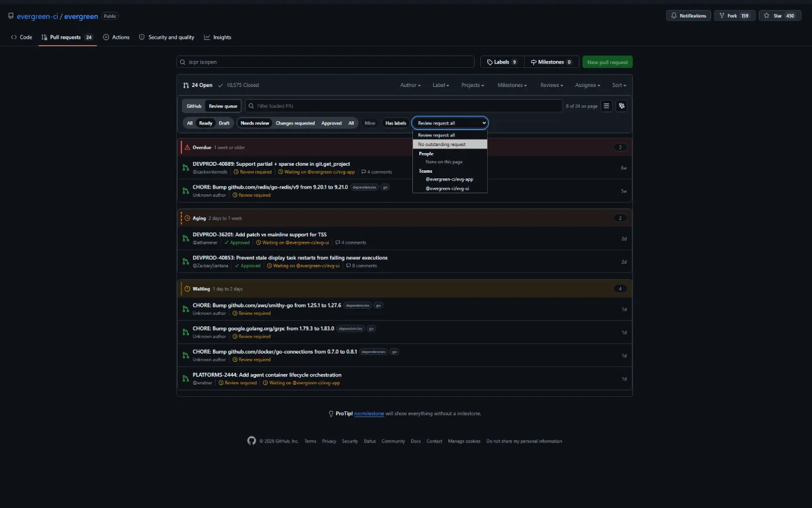Click the PR icon of DEVPROD-40853 row
812x508 pixels.
[186, 261]
